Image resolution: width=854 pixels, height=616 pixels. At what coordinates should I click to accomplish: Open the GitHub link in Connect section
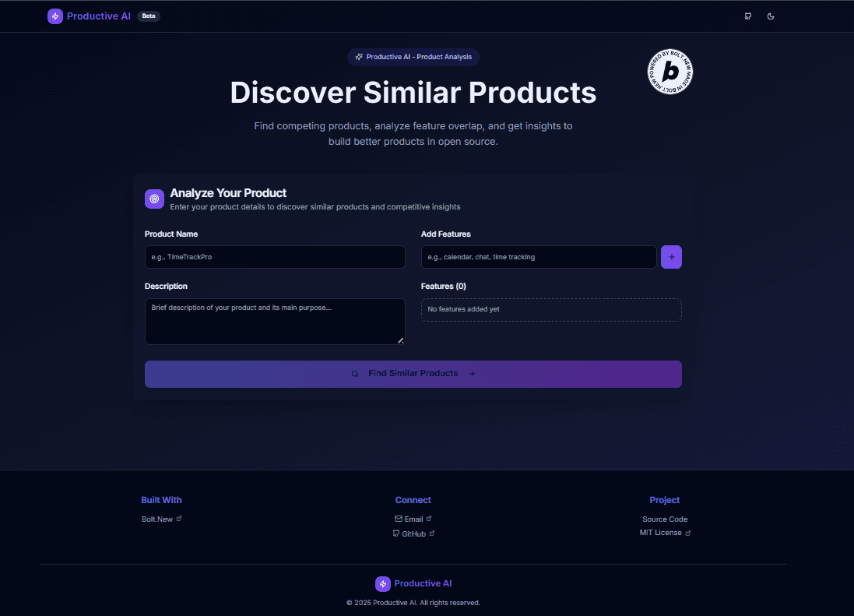(413, 533)
